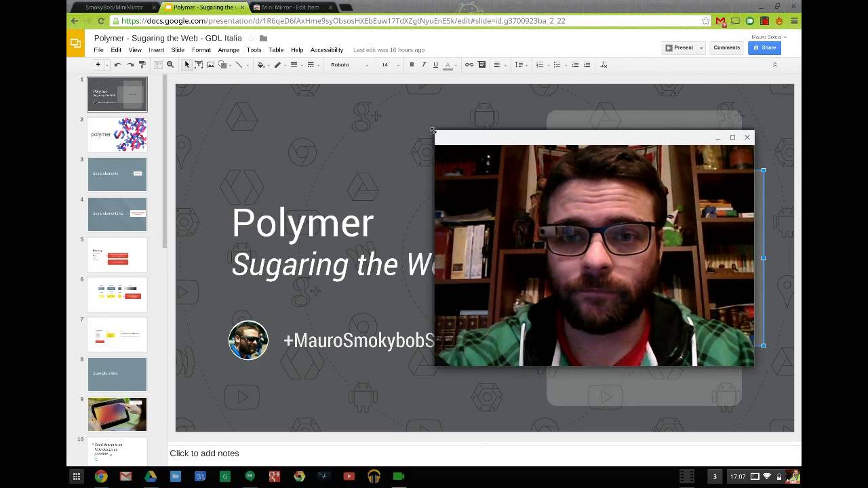Click the new slide plus button
Screen dimensions: 868x488
(98, 65)
